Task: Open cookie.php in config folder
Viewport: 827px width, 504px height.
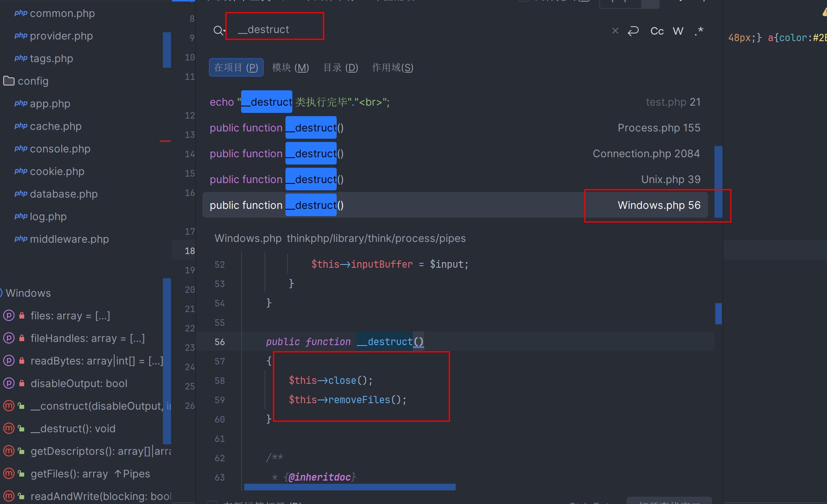Action: click(x=57, y=171)
